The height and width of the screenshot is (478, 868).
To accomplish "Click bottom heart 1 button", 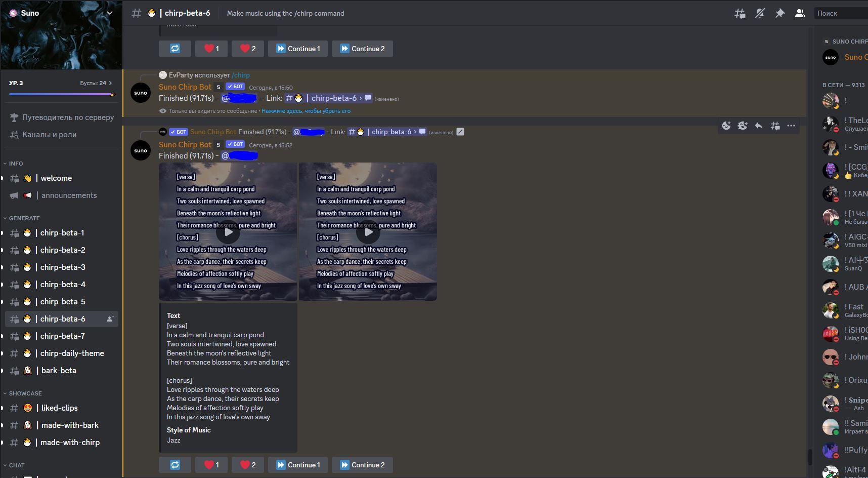I will tap(211, 465).
